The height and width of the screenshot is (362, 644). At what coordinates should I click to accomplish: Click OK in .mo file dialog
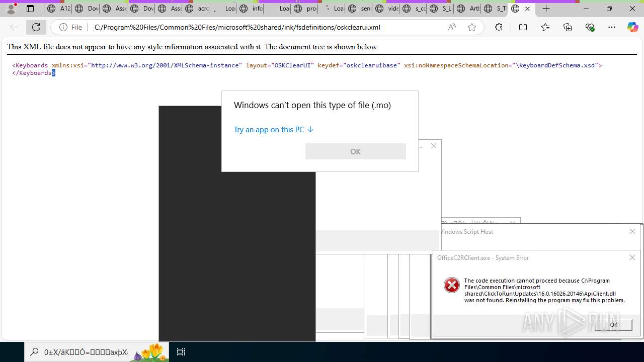355,151
